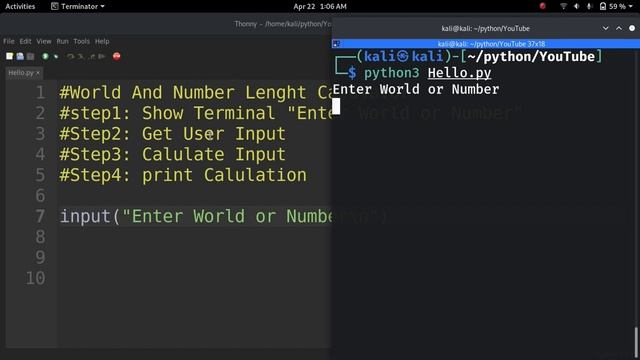Open the Activities overview
640x360 pixels.
click(x=20, y=6)
